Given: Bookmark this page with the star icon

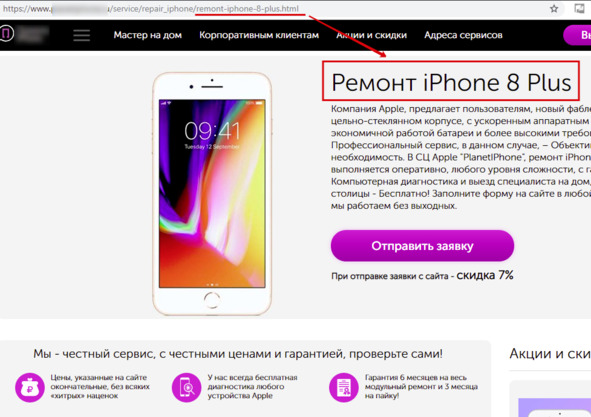Looking at the screenshot, I should (554, 9).
